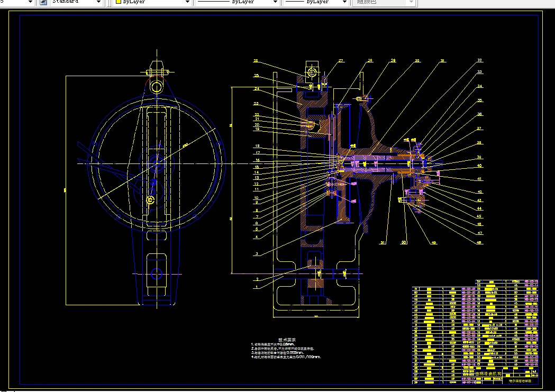
Task: Click the dimension style icon beside Standard
Action: coord(43,2)
